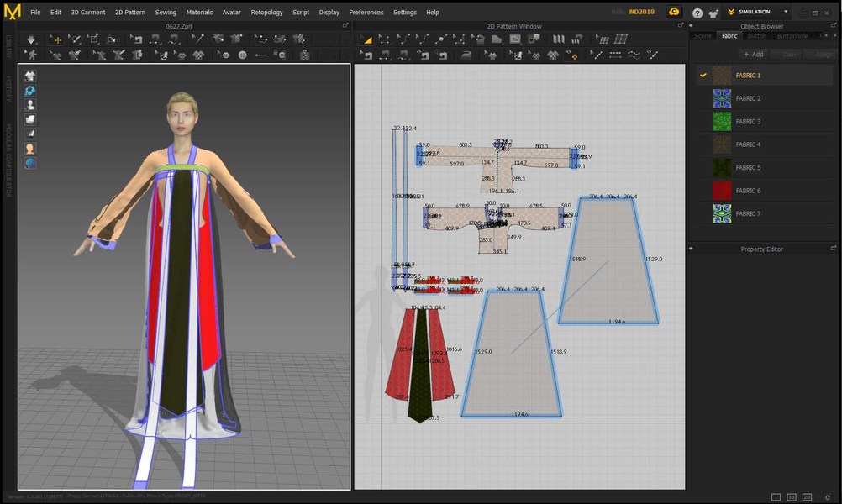
Task: Open the 3D Garment menu
Action: tap(88, 13)
